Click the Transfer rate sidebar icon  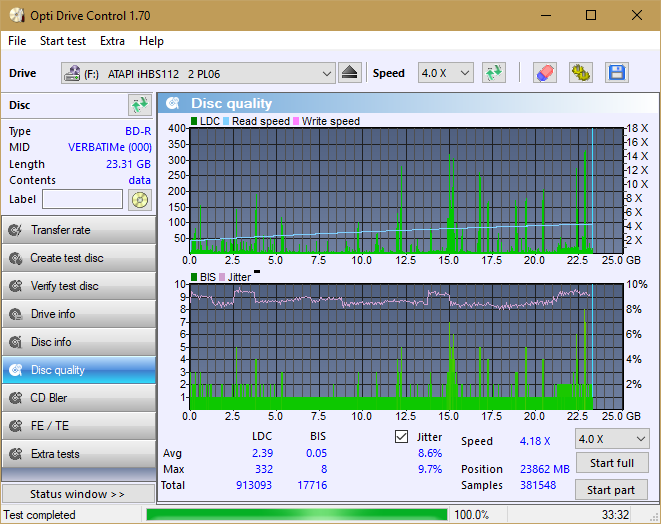point(16,230)
